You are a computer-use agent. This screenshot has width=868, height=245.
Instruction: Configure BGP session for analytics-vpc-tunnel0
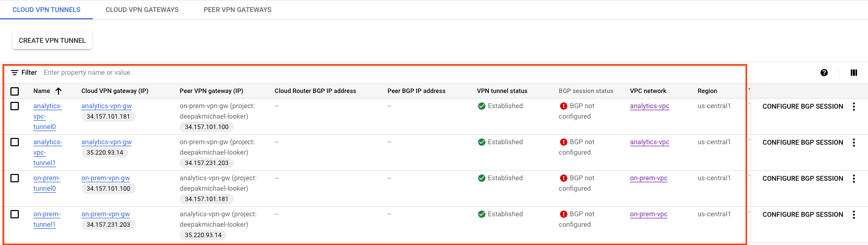click(x=802, y=107)
